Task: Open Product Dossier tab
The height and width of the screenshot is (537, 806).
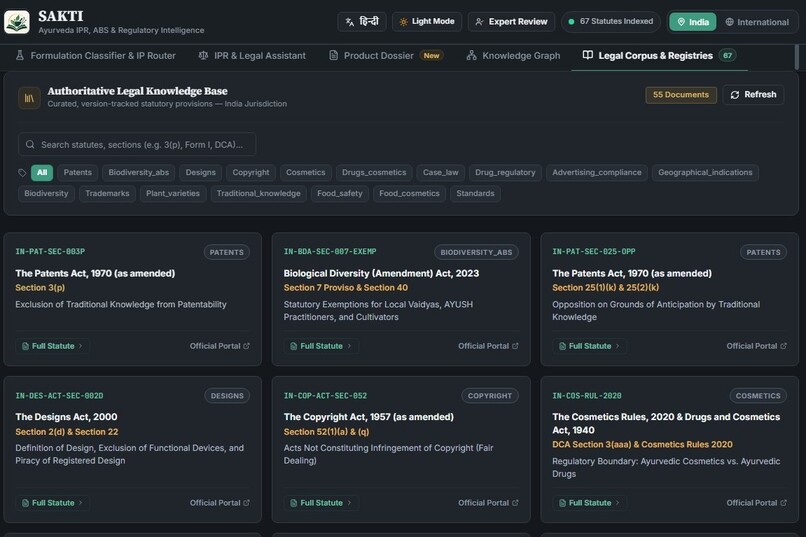Action: [x=386, y=55]
